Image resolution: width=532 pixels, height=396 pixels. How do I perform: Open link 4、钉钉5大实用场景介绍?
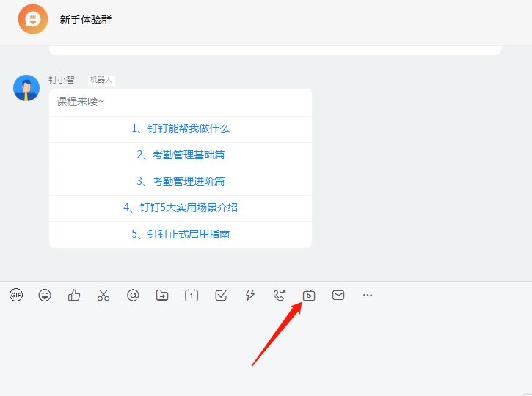tap(181, 208)
